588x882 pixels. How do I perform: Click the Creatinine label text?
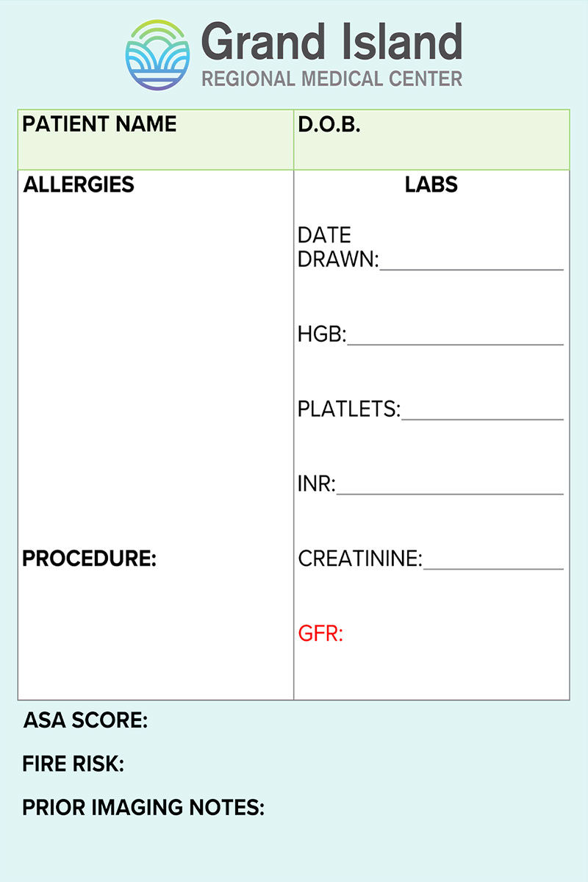point(360,559)
